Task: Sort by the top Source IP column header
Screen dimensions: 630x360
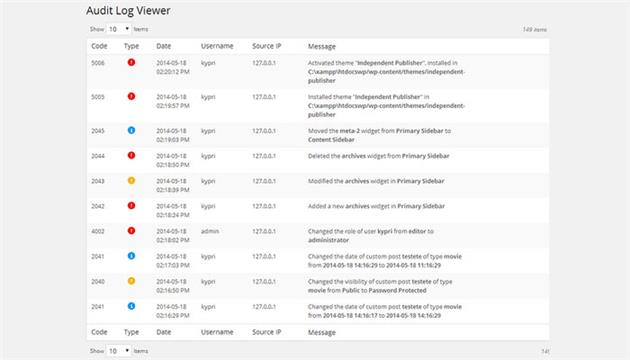Action: [x=266, y=46]
